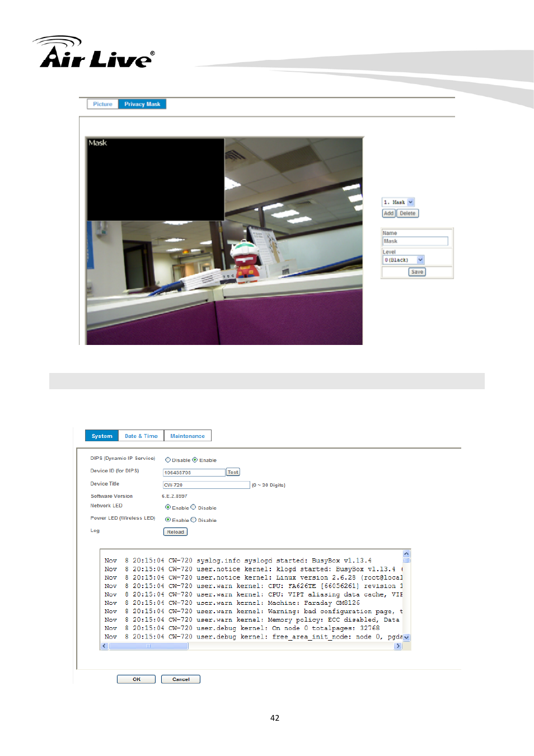
Task: Click the Delete mask button
Action: (x=407, y=213)
